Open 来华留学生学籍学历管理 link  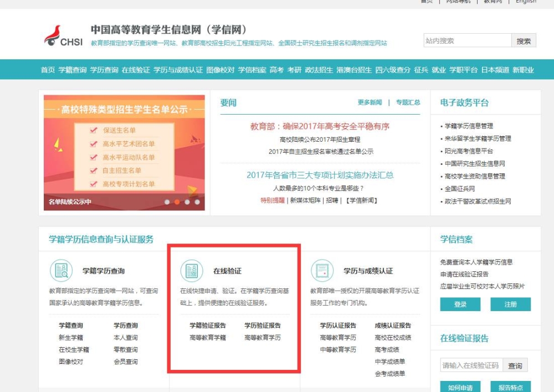(x=478, y=138)
